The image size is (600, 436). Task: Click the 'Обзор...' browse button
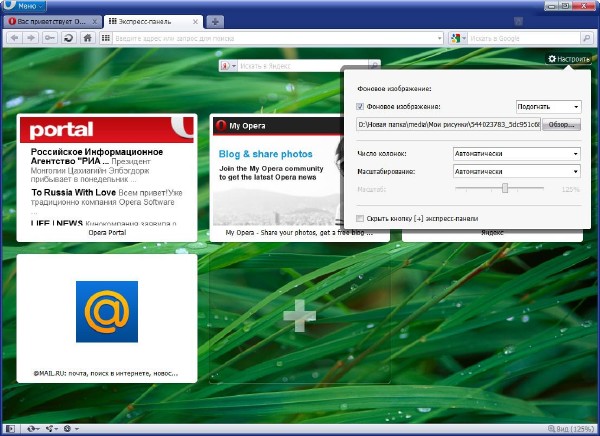click(x=560, y=125)
